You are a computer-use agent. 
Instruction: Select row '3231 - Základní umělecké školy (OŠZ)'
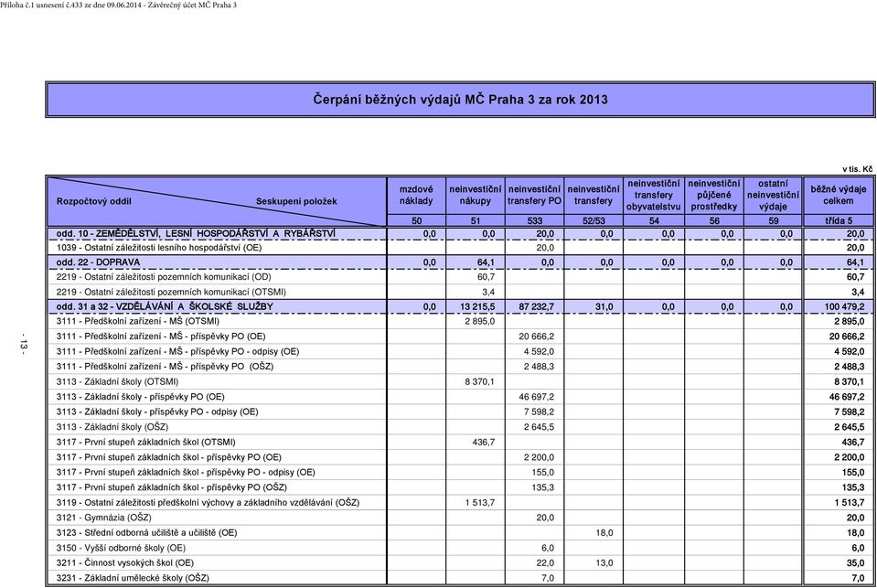click(460, 578)
